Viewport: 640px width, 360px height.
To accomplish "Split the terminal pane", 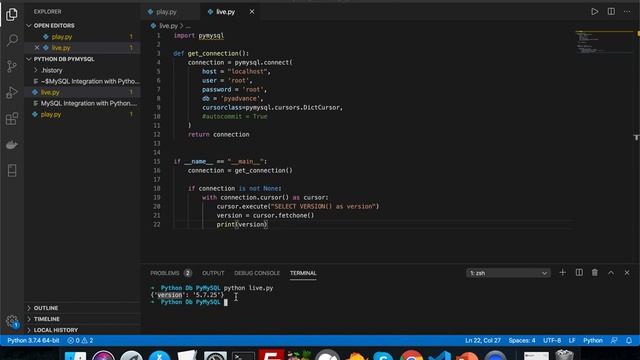I will (579, 272).
